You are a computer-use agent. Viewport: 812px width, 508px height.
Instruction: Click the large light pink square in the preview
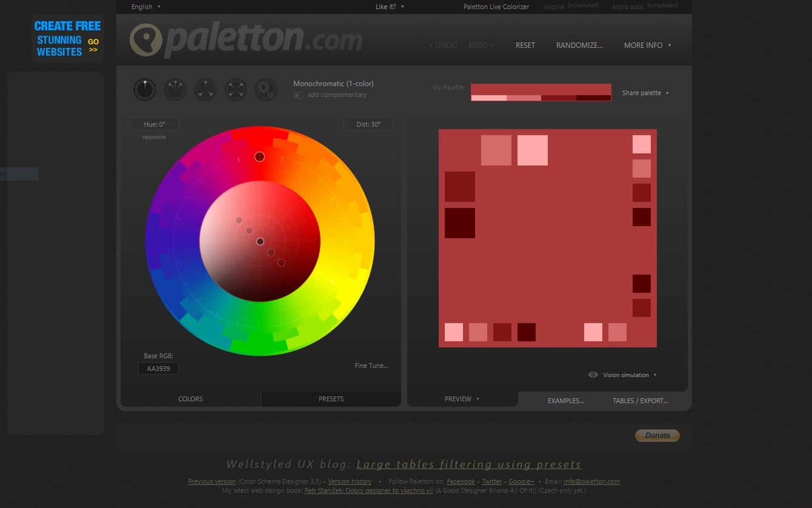coord(533,150)
